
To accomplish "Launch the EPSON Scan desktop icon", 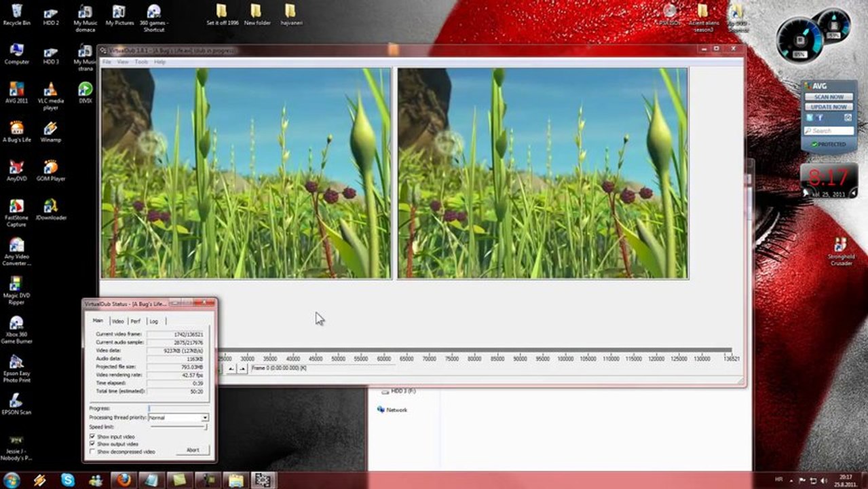I will coord(17,403).
